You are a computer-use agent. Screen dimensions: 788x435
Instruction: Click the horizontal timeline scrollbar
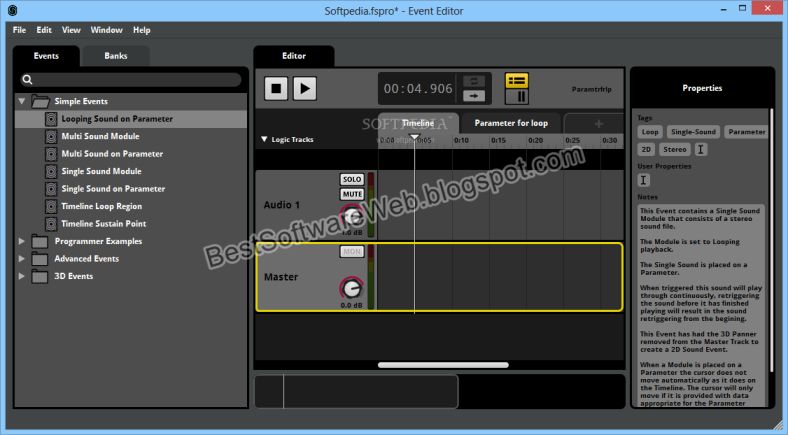tap(443, 365)
